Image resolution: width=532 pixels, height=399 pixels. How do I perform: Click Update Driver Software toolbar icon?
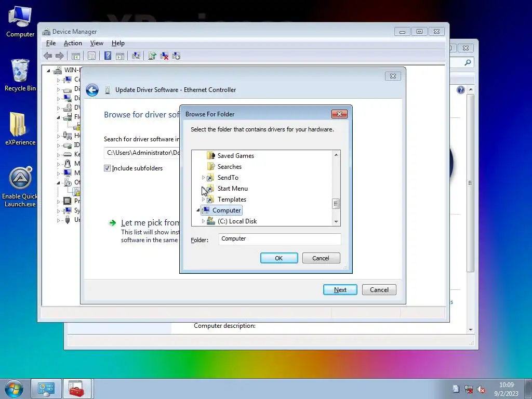tap(152, 56)
